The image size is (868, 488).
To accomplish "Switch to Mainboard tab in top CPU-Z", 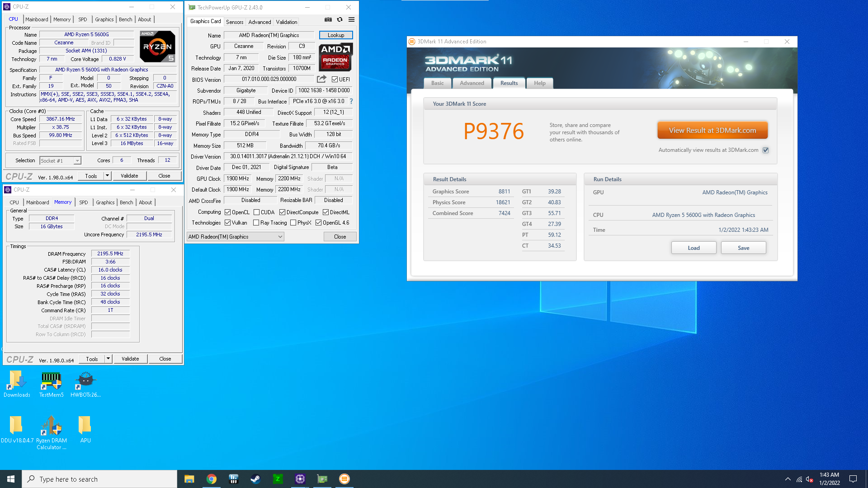I will [x=37, y=19].
